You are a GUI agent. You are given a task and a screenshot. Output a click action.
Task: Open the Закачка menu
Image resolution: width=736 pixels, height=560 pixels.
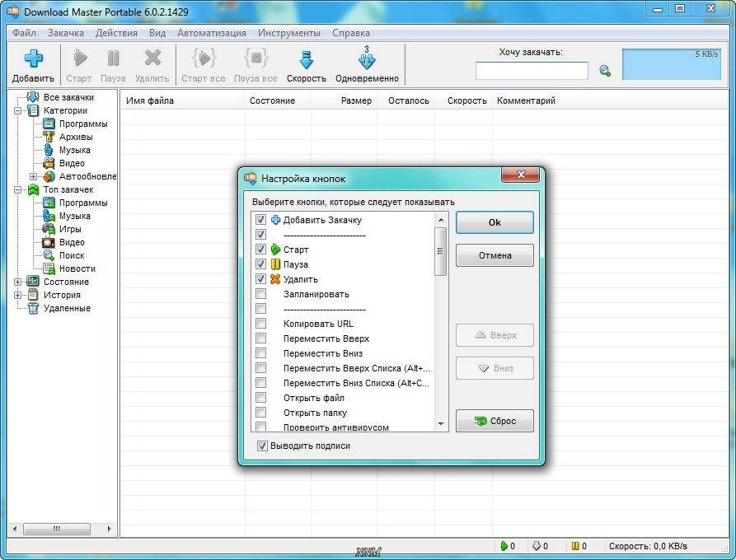[66, 33]
